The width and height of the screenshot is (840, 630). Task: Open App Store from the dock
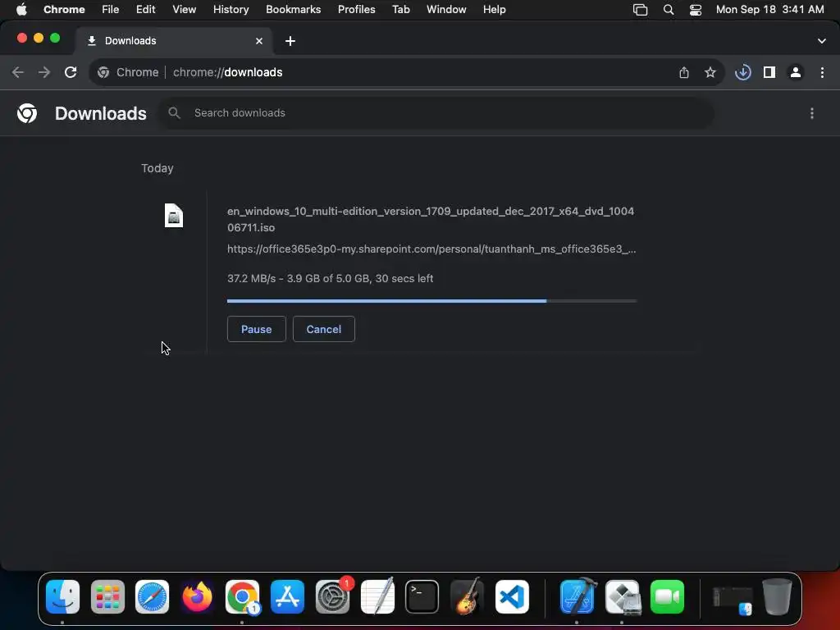tap(287, 597)
